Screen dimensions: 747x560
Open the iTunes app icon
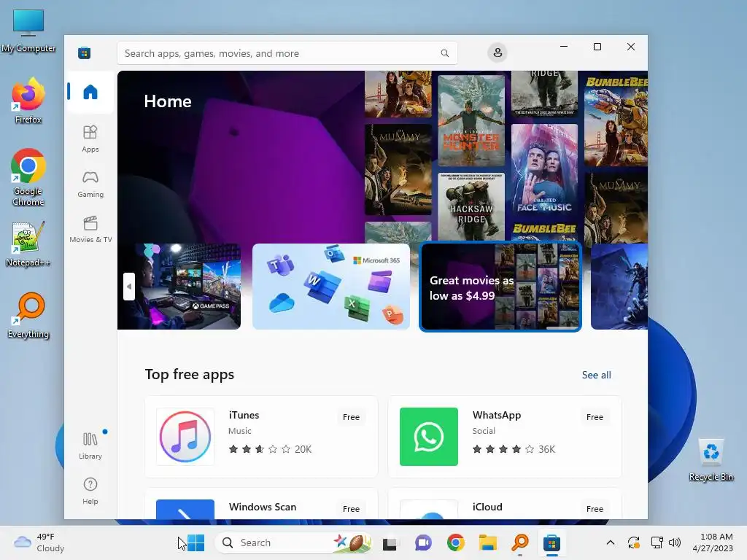[x=185, y=437]
